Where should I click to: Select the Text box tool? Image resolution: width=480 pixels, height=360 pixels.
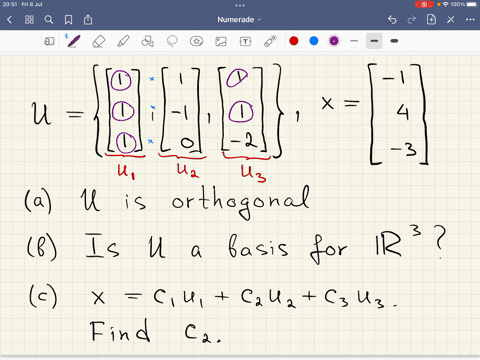[x=245, y=41]
